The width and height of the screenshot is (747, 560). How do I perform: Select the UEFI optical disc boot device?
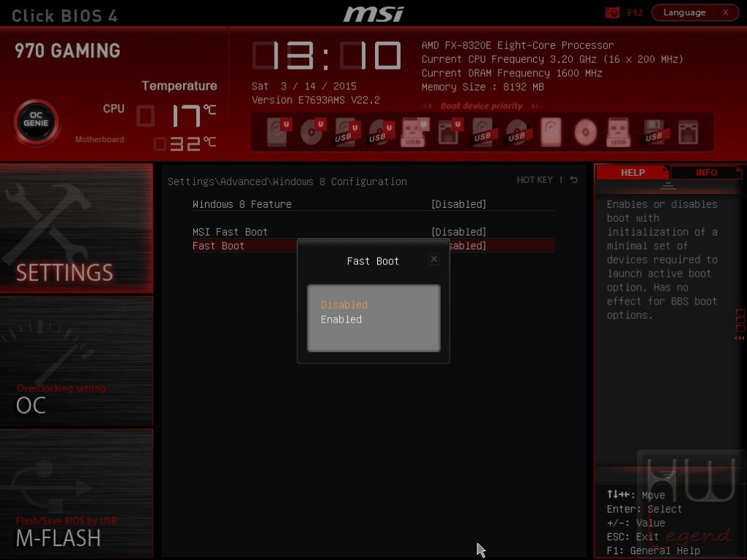point(312,132)
